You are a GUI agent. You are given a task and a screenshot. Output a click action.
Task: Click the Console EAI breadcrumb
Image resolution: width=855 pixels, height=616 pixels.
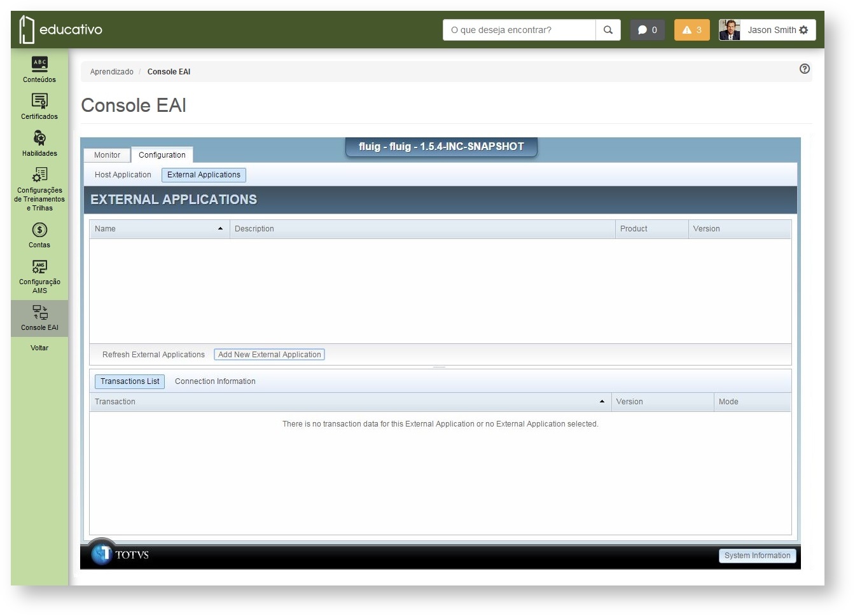(x=169, y=72)
